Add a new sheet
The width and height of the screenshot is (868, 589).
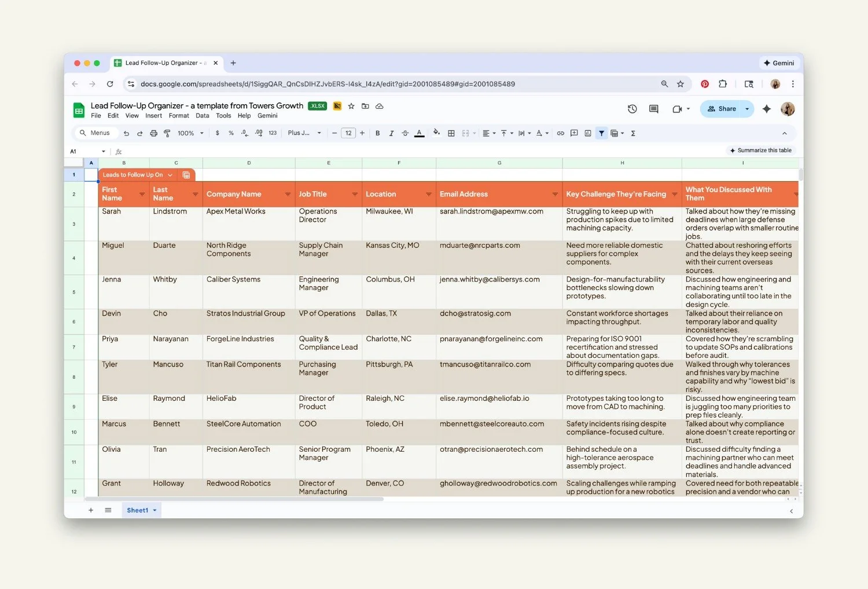point(91,510)
